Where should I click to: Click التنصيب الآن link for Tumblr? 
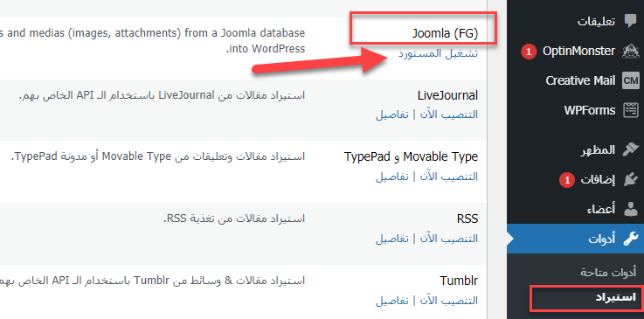tap(448, 301)
